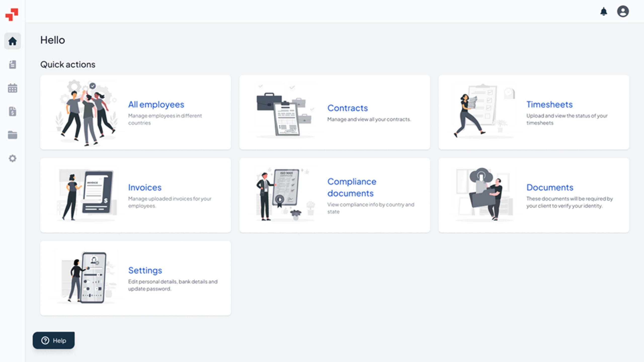Open the Settings quick action link

click(x=145, y=270)
